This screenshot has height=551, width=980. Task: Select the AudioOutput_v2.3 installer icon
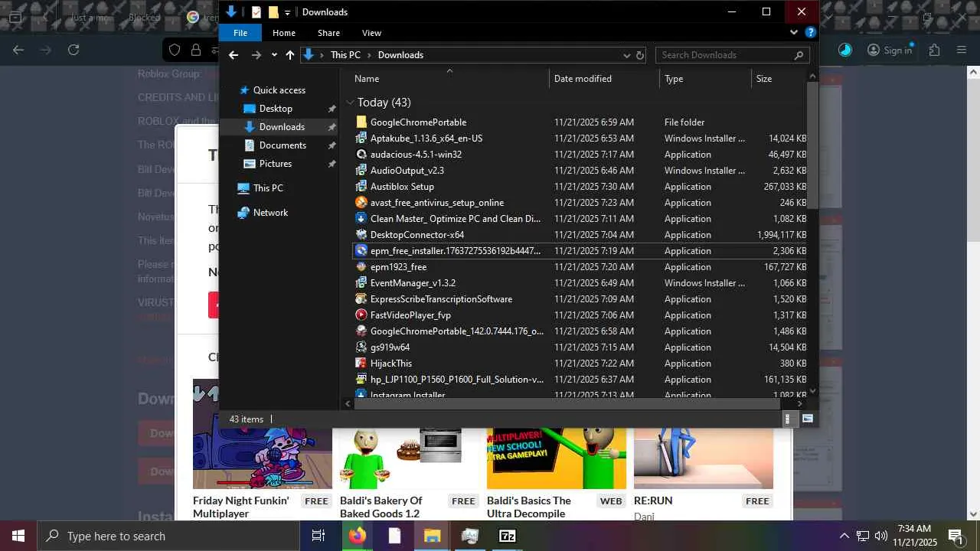point(362,171)
